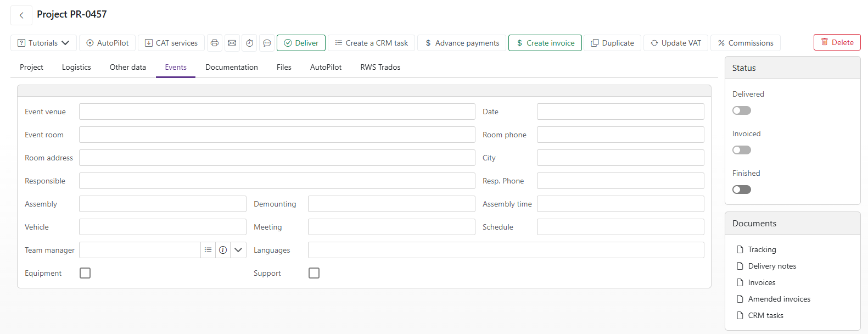
Task: Expand the Team manager dropdown arrow
Action: click(x=238, y=250)
